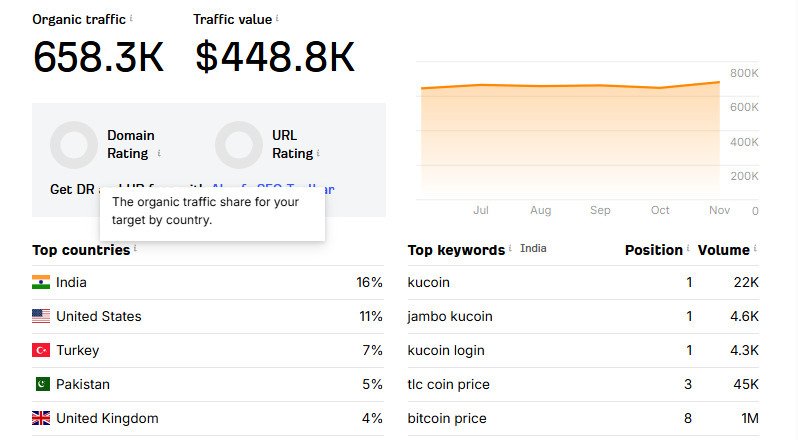Click the URL Rating info icon
This screenshot has width=798, height=440.
pyautogui.click(x=318, y=154)
